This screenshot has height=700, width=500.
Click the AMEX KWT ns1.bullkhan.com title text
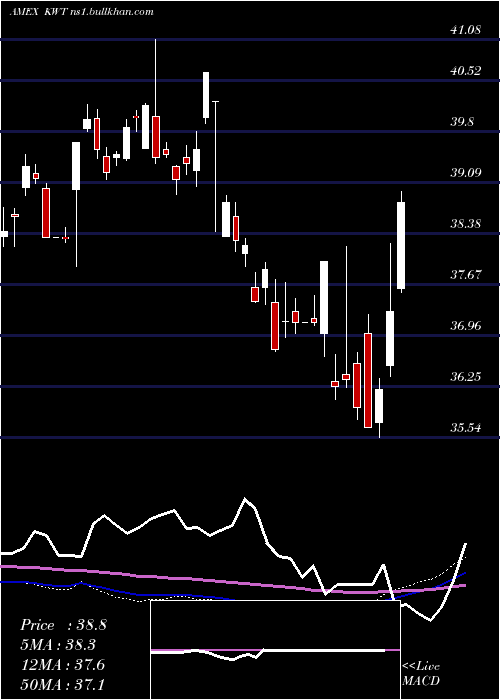coord(82,12)
